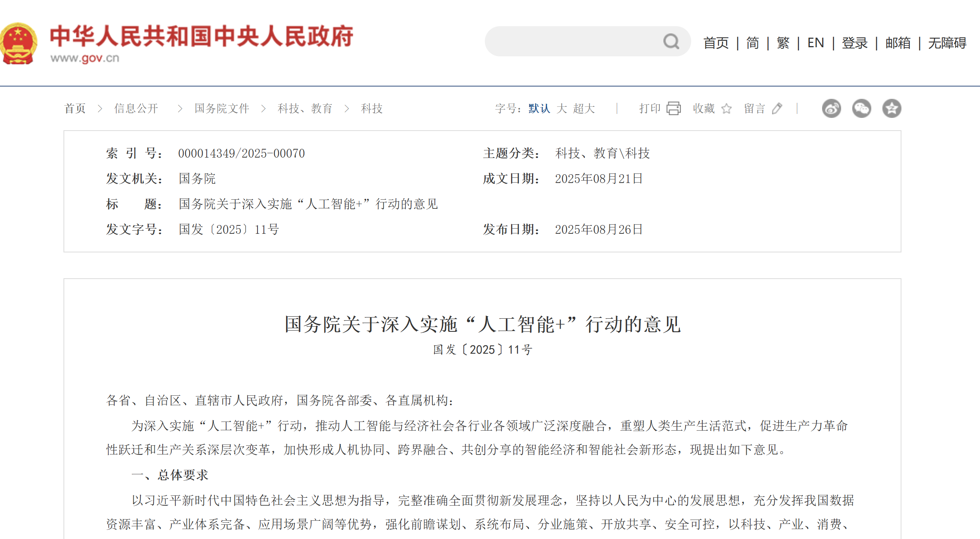Click the pencil comment icon

point(777,108)
